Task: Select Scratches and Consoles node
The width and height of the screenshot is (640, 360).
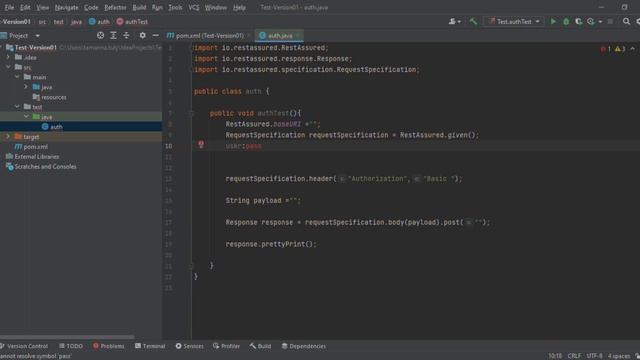Action: [x=45, y=167]
